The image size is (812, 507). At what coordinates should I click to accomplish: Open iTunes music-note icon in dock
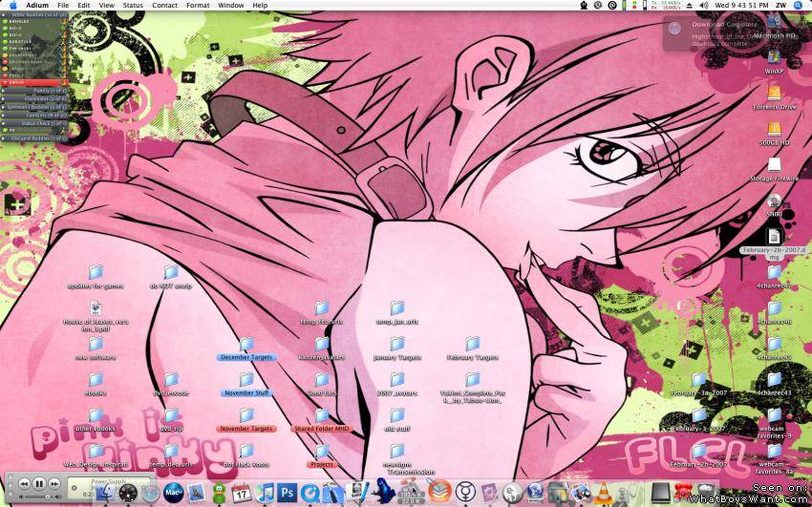click(264, 493)
